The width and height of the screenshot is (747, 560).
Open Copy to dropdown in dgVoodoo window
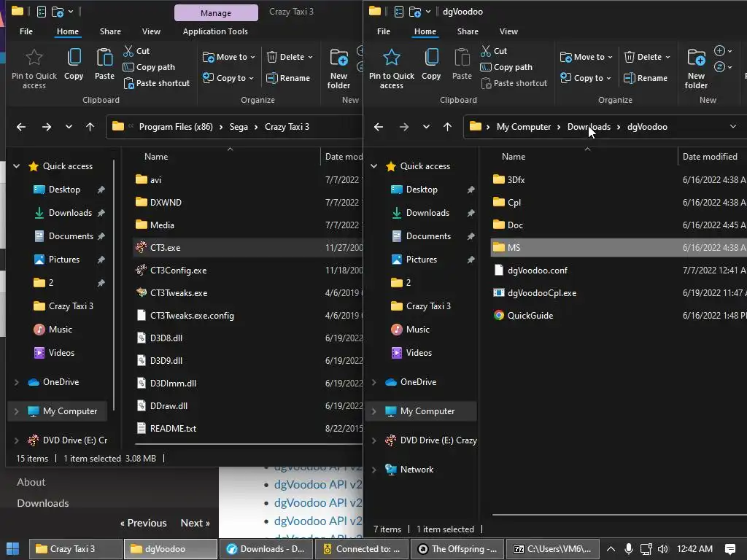(585, 78)
